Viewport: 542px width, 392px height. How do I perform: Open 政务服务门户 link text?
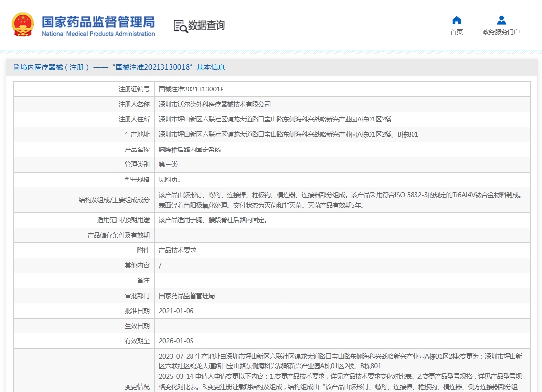pos(501,32)
